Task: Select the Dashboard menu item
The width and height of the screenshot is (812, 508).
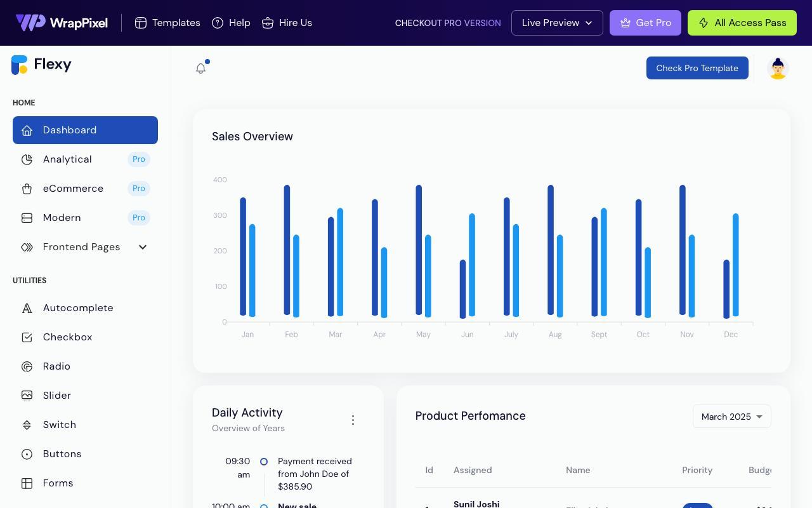Action: (x=85, y=130)
